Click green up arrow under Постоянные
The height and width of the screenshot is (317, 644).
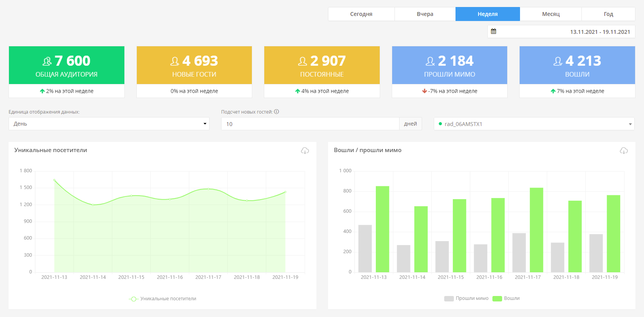click(x=297, y=91)
